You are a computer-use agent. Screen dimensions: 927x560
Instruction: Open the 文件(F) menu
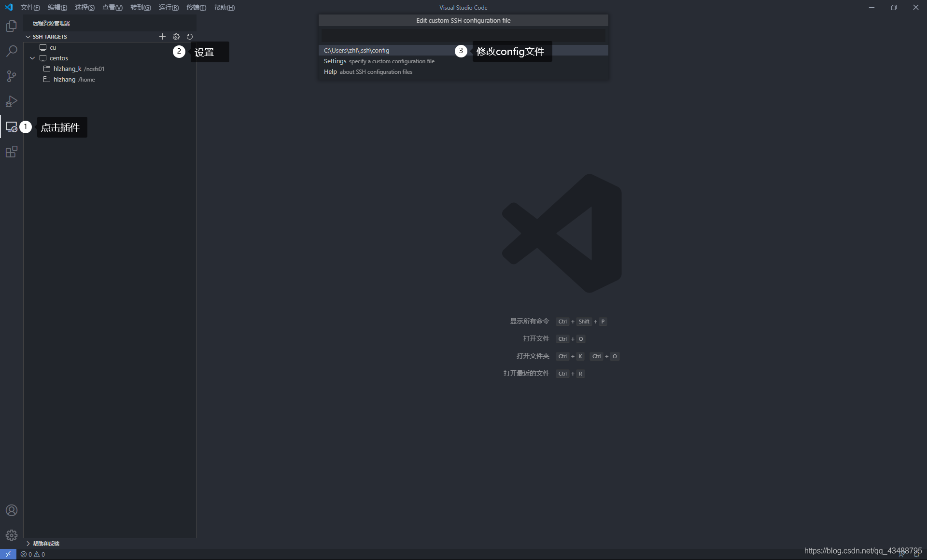point(30,7)
